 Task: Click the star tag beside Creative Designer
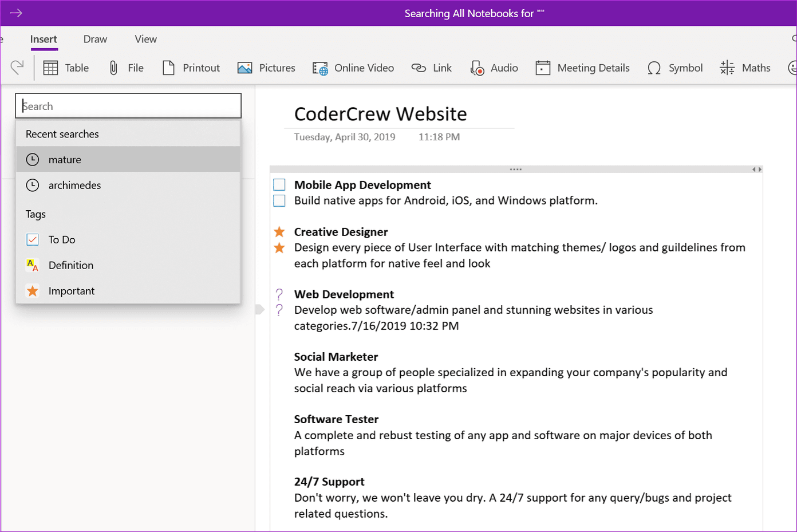pyautogui.click(x=279, y=232)
